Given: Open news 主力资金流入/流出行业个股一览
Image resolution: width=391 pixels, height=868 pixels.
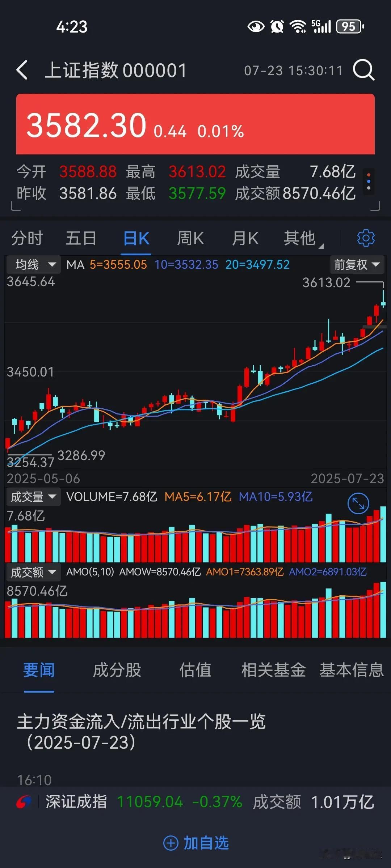Looking at the screenshot, I should click(142, 732).
